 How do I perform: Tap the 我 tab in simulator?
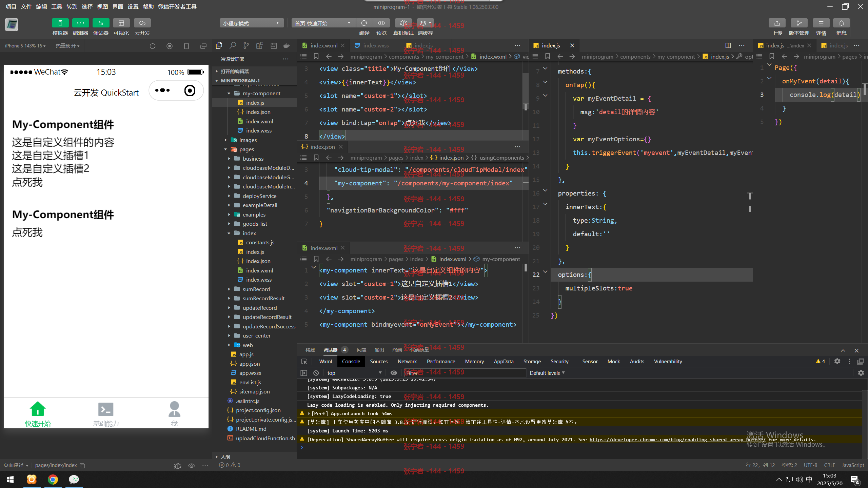coord(174,414)
